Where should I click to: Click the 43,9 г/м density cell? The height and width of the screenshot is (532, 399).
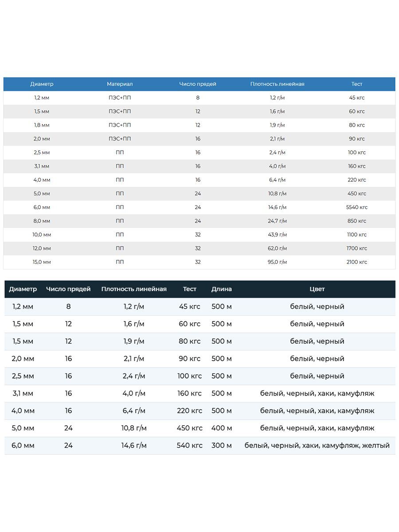click(x=277, y=235)
